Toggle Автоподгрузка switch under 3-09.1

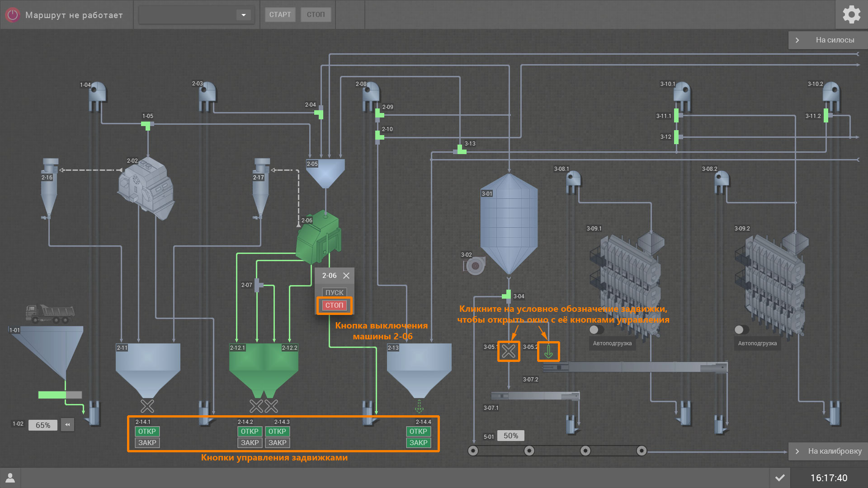point(597,330)
